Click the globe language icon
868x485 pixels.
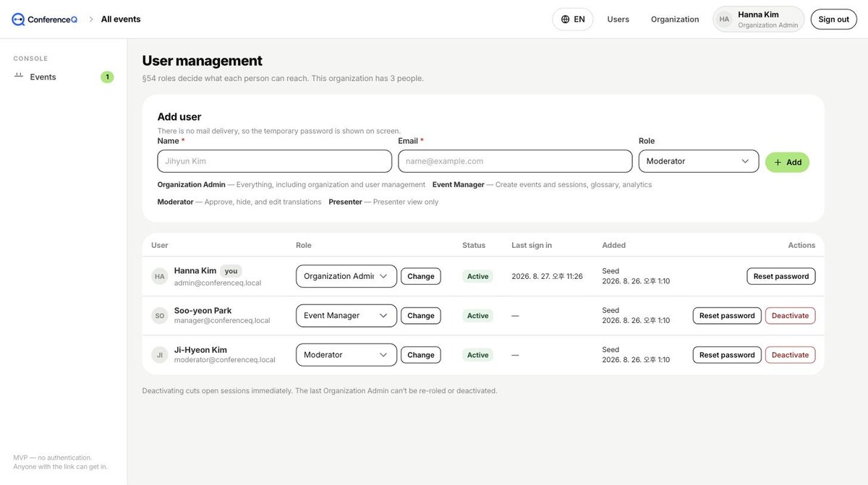(x=566, y=20)
